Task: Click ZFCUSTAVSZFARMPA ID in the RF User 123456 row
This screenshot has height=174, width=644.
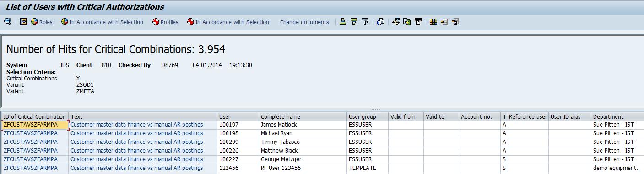Action: click(x=35, y=168)
